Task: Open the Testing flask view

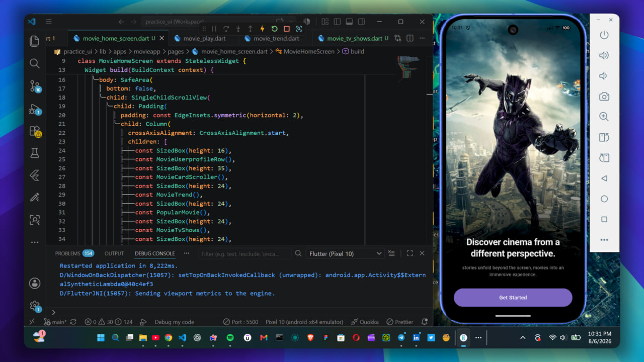Action: [35, 153]
